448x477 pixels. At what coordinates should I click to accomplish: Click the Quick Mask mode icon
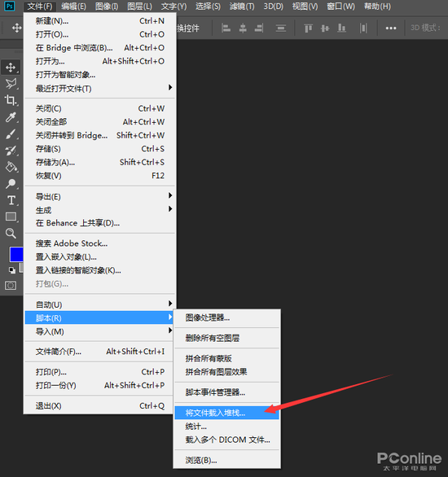point(11,286)
